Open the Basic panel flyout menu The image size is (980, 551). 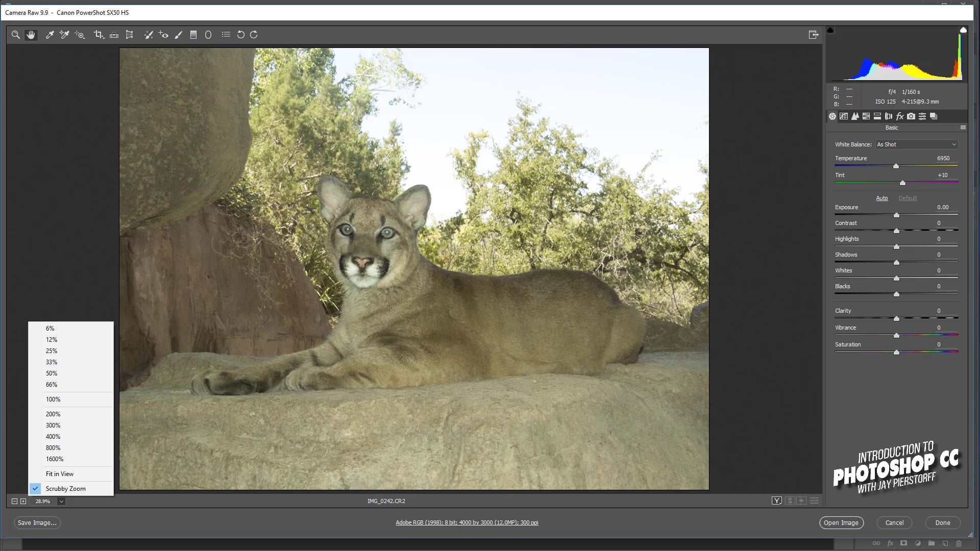(964, 128)
